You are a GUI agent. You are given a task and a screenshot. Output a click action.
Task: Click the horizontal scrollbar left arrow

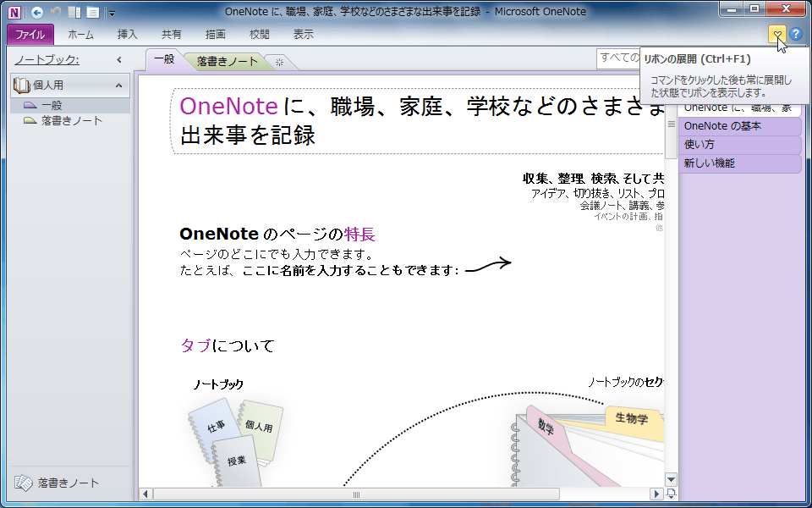click(145, 494)
